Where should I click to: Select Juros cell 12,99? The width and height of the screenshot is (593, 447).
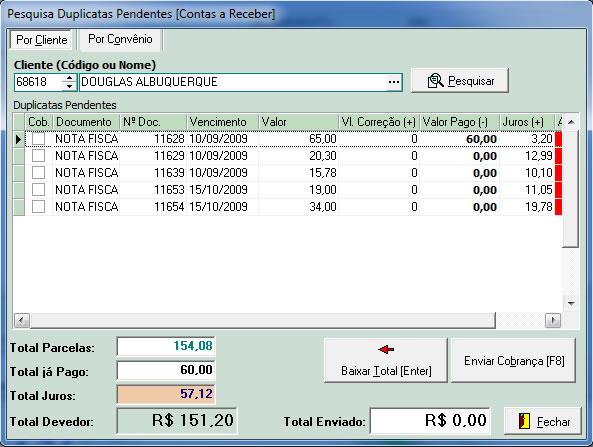pos(527,156)
